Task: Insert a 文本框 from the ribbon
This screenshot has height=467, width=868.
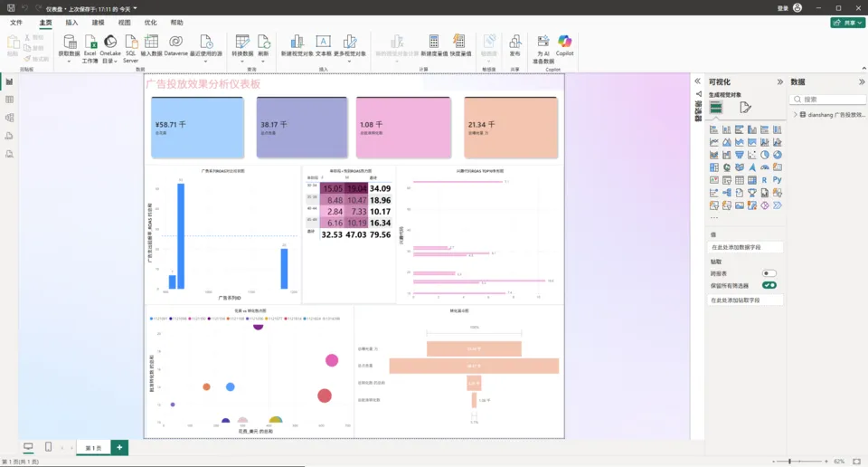Action: pyautogui.click(x=324, y=45)
